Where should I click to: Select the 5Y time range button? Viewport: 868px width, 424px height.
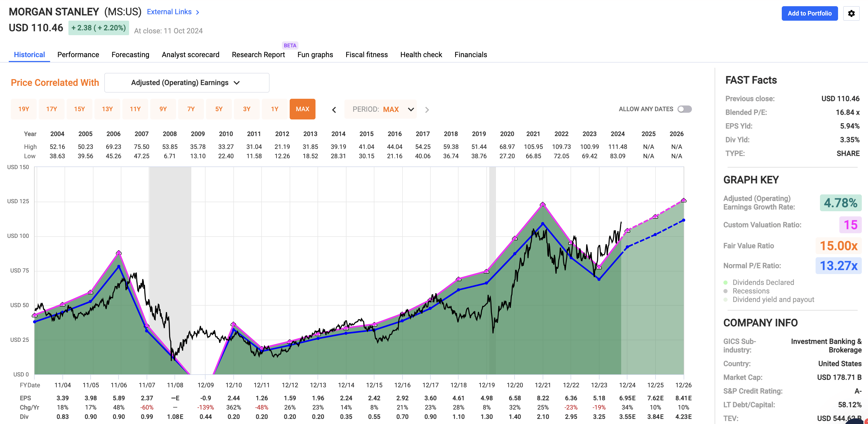click(x=219, y=109)
